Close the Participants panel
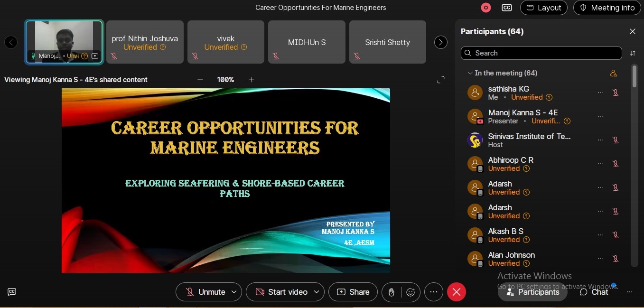 (633, 31)
